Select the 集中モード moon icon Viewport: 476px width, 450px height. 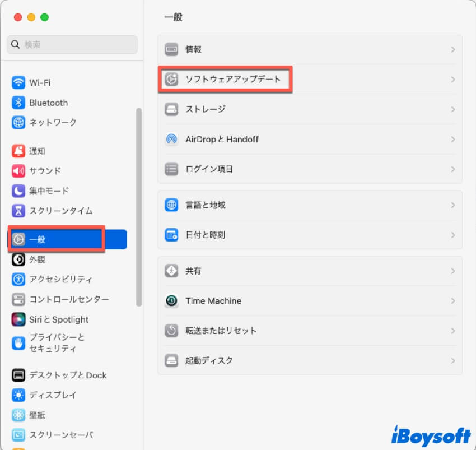pos(19,191)
